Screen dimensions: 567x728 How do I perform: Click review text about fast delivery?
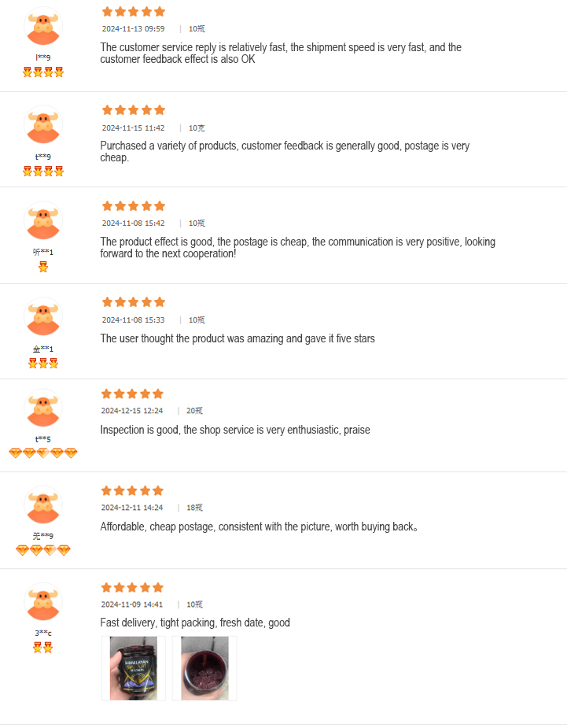pos(195,623)
